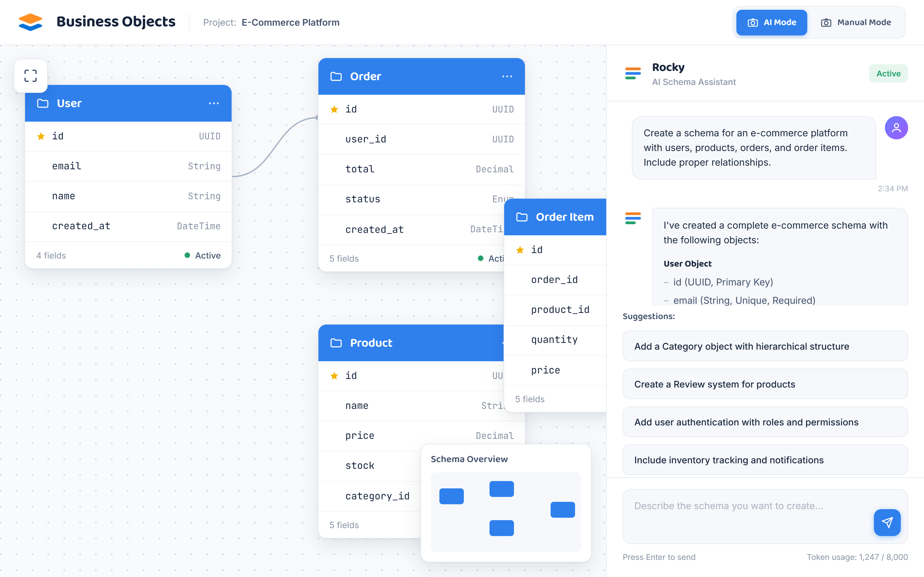Send the message with the paper plane button
The height and width of the screenshot is (577, 924).
click(x=887, y=522)
